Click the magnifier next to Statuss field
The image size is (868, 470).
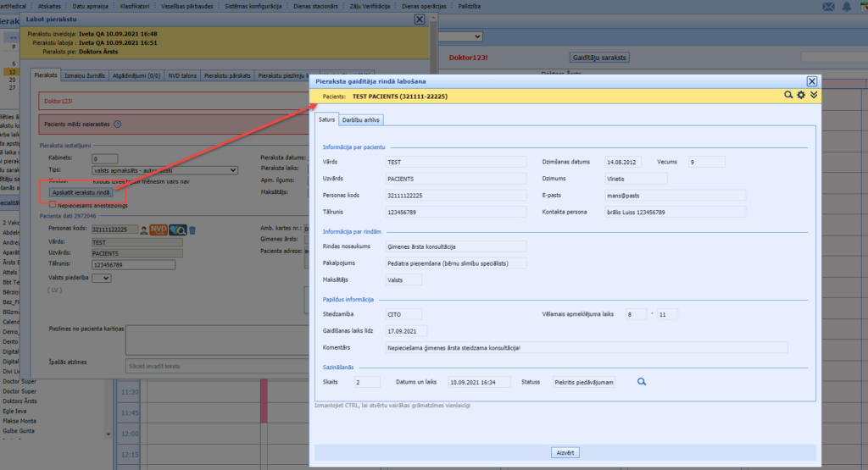642,382
